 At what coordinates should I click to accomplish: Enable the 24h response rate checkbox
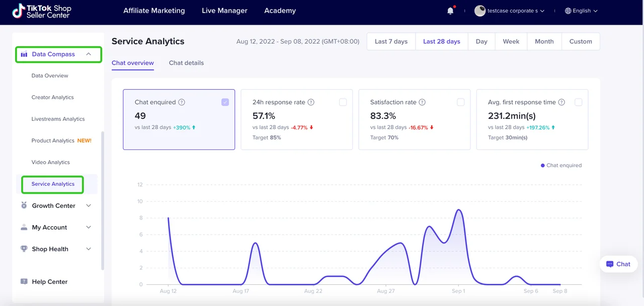tap(343, 102)
